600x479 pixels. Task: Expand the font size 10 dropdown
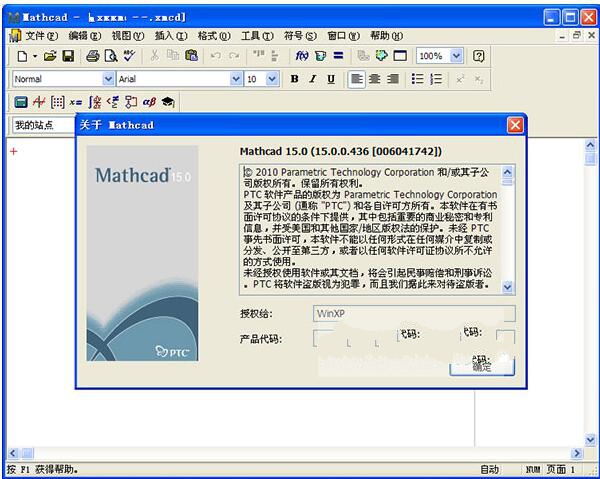pyautogui.click(x=272, y=79)
